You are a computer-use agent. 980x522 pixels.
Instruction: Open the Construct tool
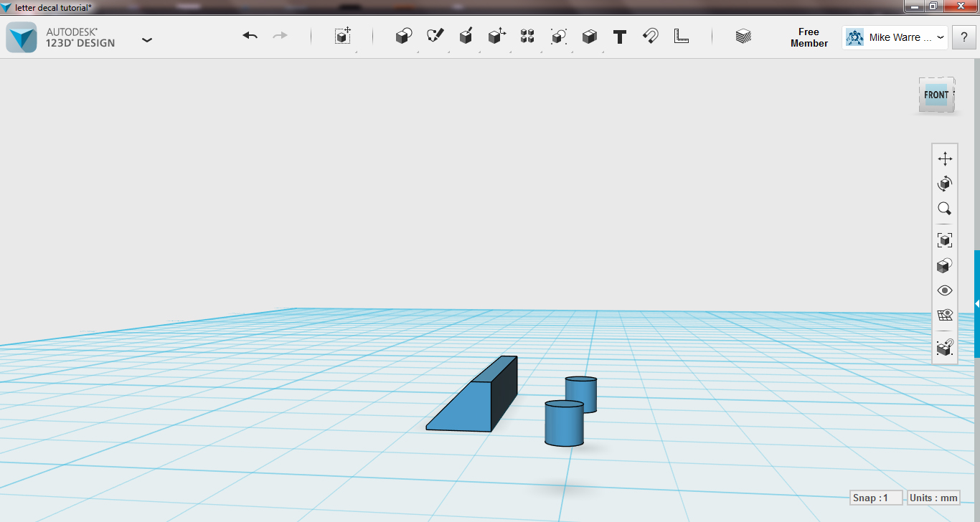tap(466, 36)
